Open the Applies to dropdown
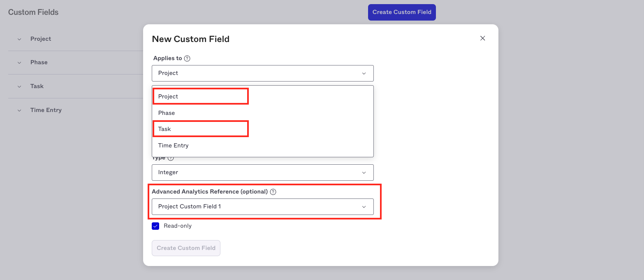The image size is (644, 280). coord(263,73)
